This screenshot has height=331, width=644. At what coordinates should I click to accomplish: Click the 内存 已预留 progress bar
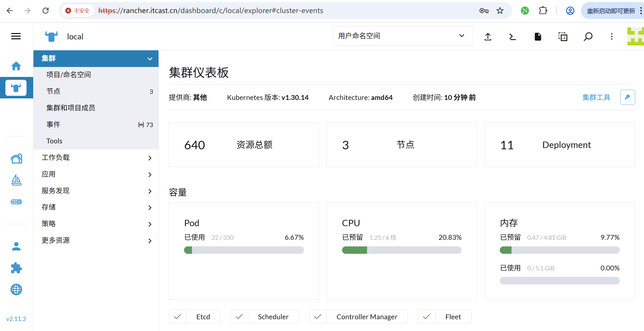click(x=560, y=250)
